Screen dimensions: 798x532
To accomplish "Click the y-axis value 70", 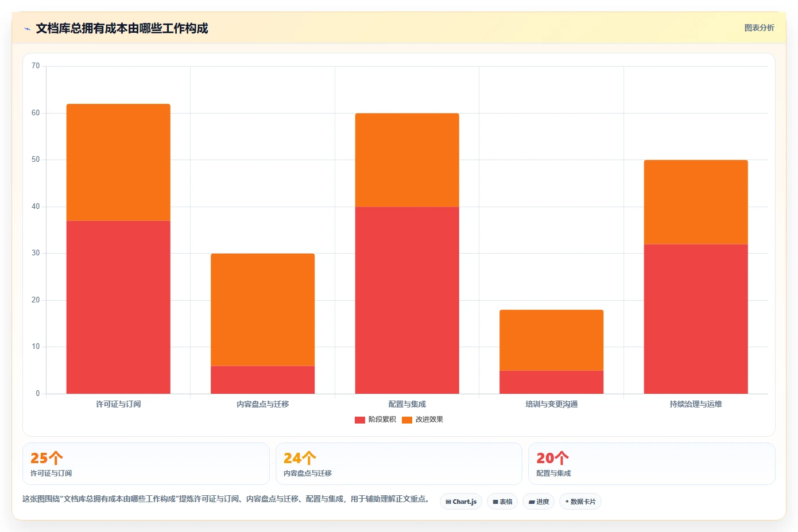I will tap(36, 66).
